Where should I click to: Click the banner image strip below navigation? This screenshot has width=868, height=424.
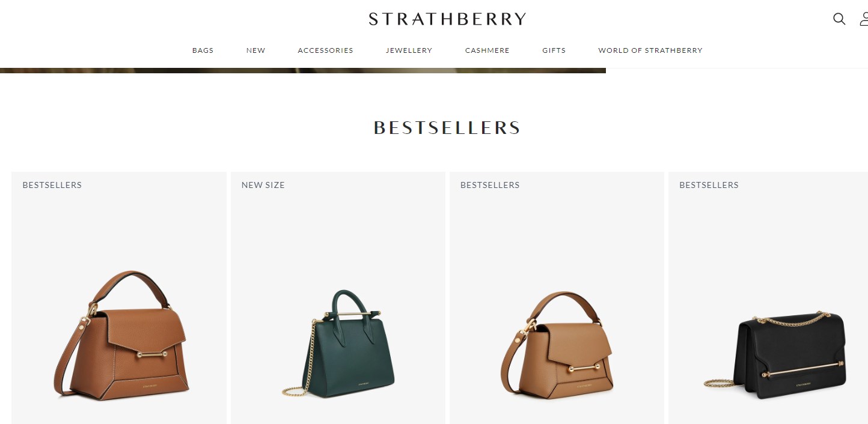(x=303, y=70)
